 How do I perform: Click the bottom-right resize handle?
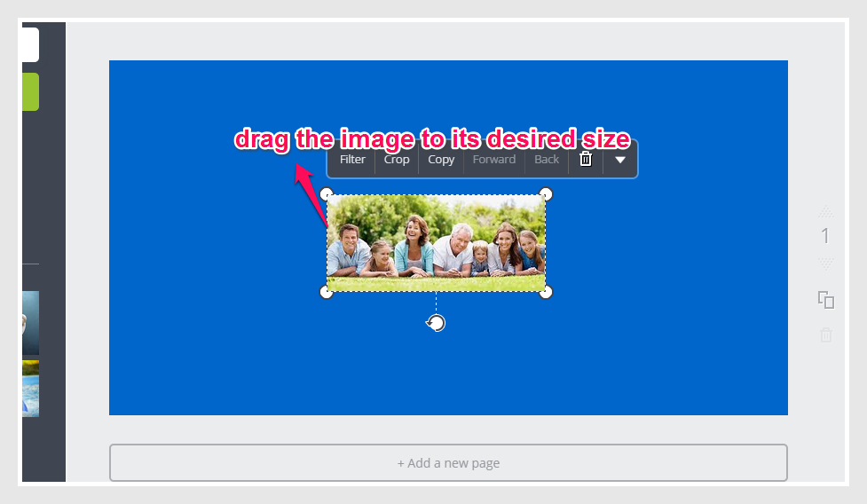point(547,292)
